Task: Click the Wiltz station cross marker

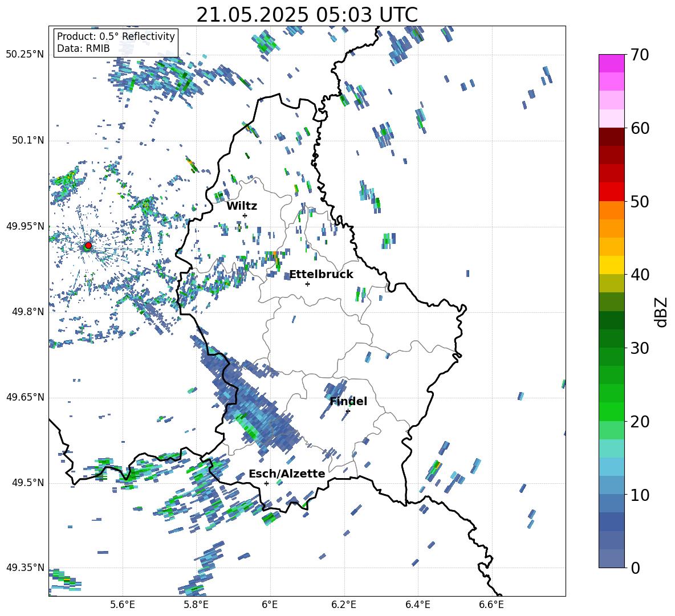Action: [245, 215]
